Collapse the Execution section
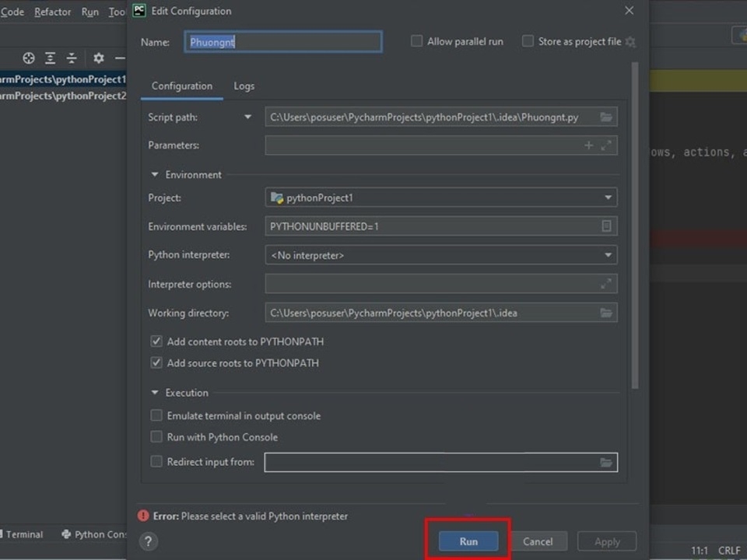The image size is (747, 560). click(154, 393)
